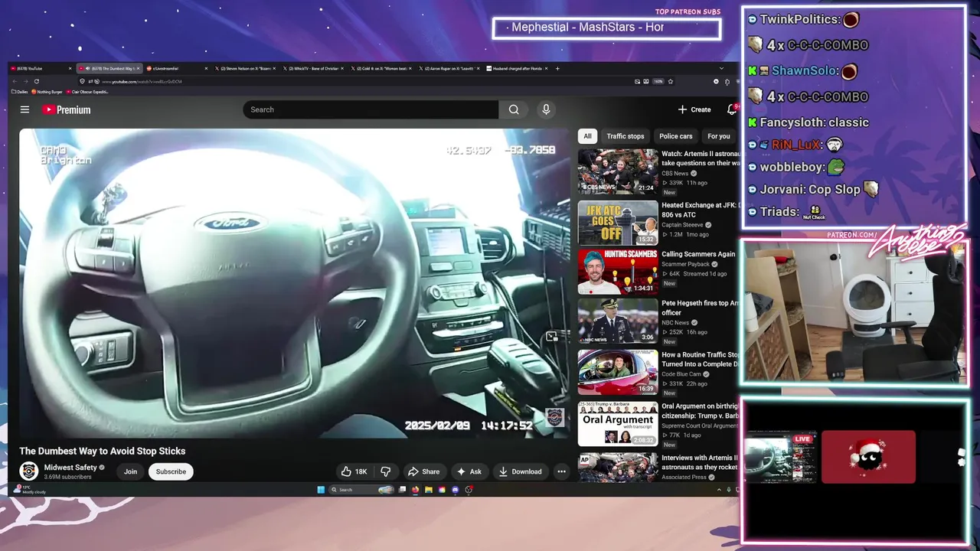Open the Nothing Burger bookmark
Image resolution: width=980 pixels, height=551 pixels.
[47, 92]
